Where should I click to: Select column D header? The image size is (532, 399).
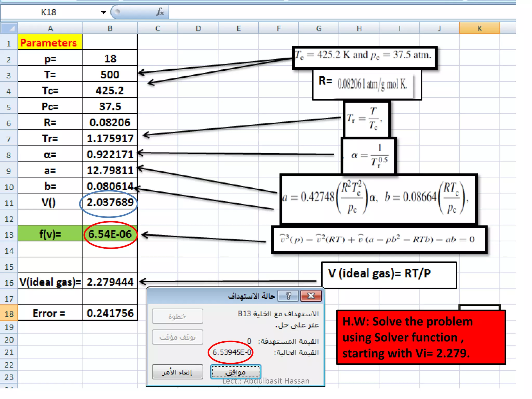pyautogui.click(x=198, y=28)
